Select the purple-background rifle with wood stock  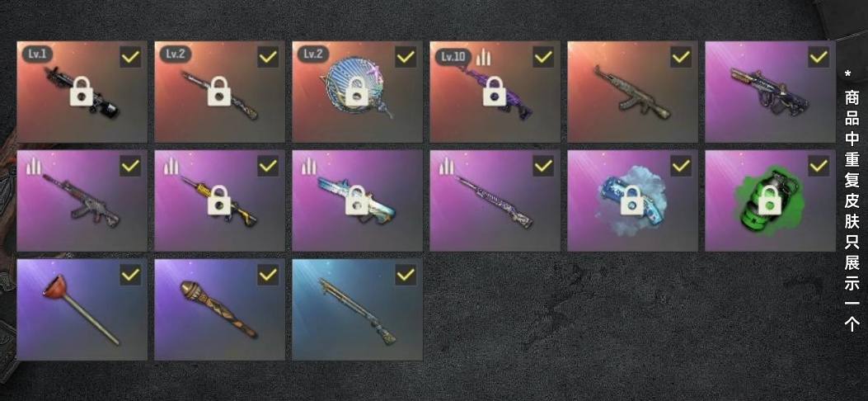tap(770, 92)
